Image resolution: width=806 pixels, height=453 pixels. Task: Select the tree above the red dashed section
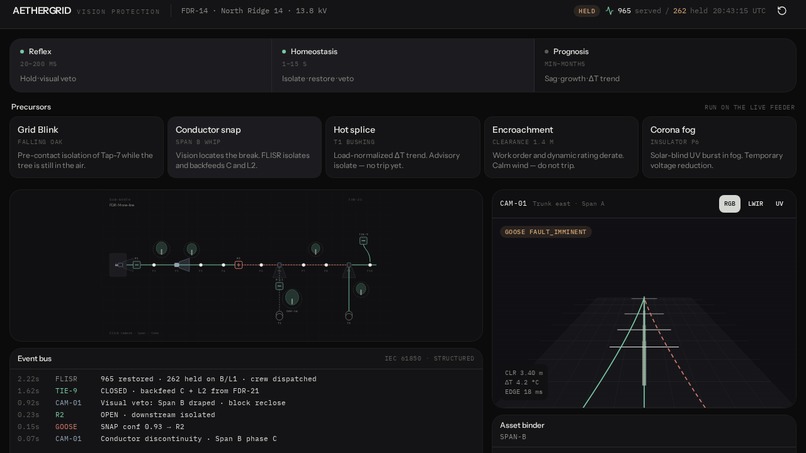316,249
